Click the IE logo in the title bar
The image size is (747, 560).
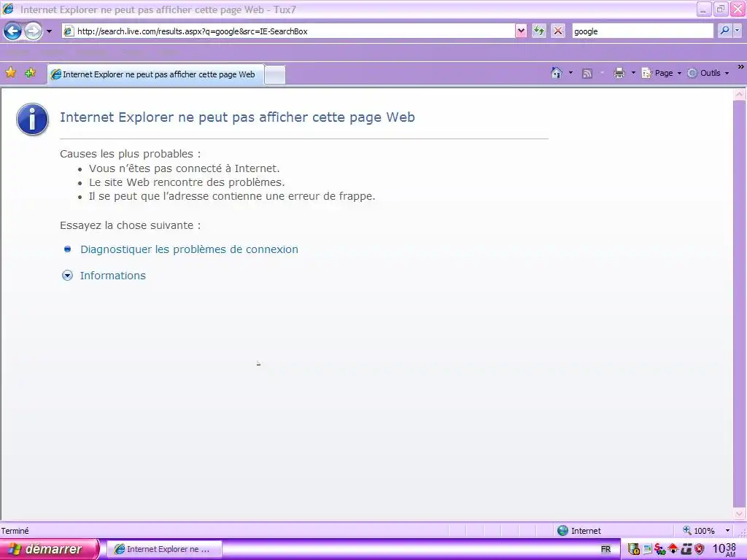click(8, 9)
